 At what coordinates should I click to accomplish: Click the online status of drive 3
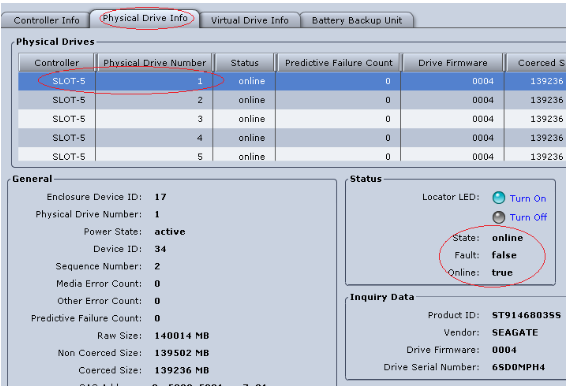point(244,119)
